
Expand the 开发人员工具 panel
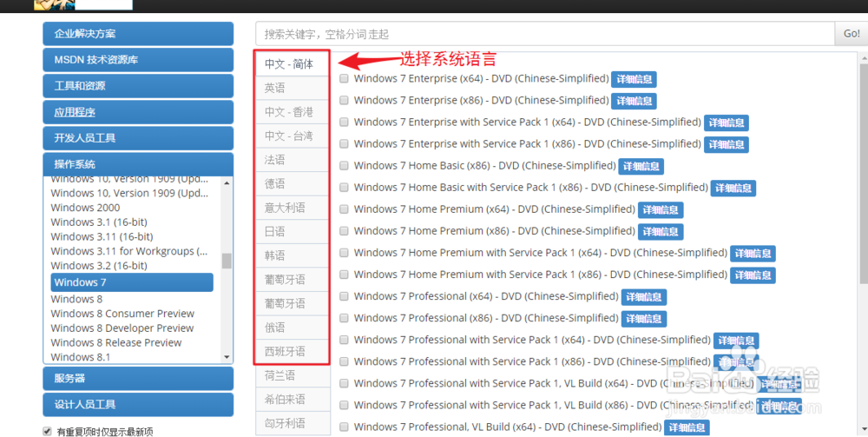138,138
